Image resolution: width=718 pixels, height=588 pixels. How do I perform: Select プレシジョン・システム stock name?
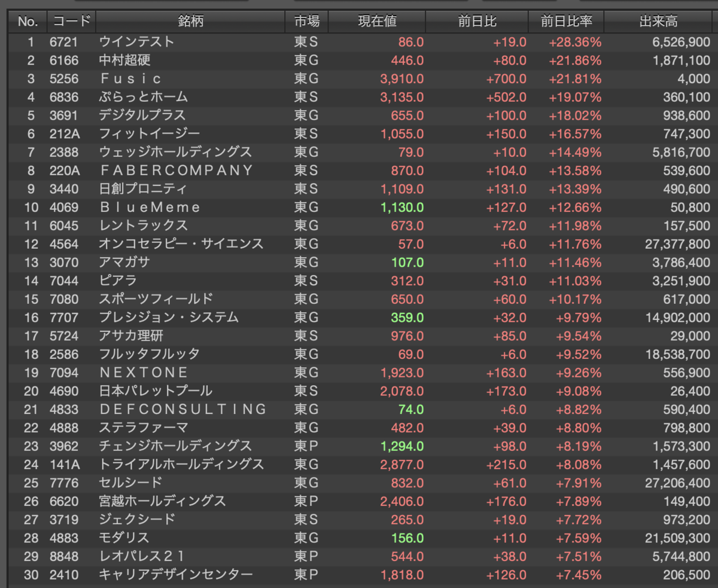[168, 318]
